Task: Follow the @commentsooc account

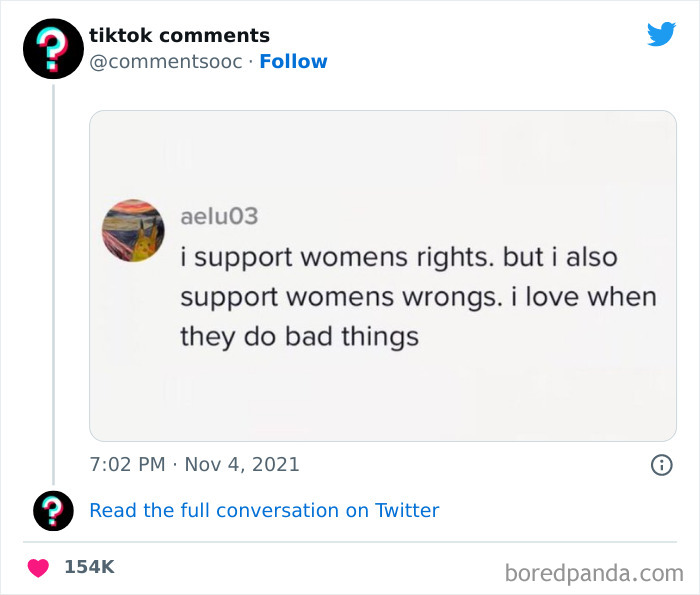Action: click(293, 62)
